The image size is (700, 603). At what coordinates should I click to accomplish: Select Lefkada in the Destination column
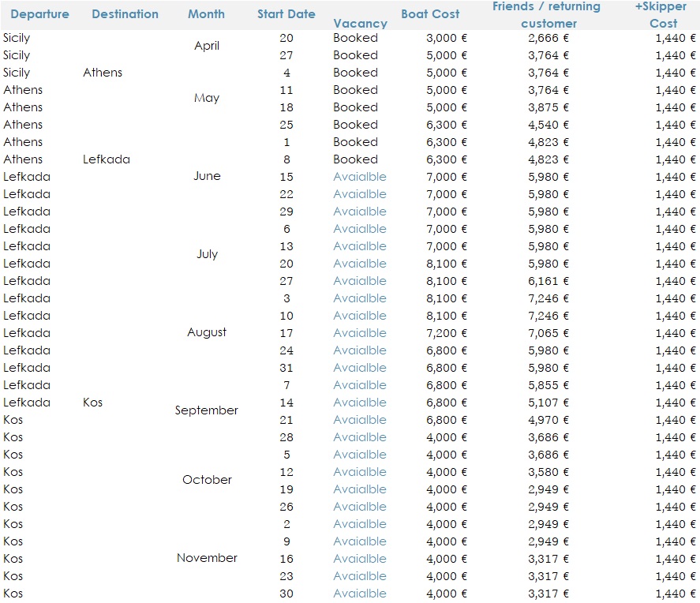pos(107,159)
